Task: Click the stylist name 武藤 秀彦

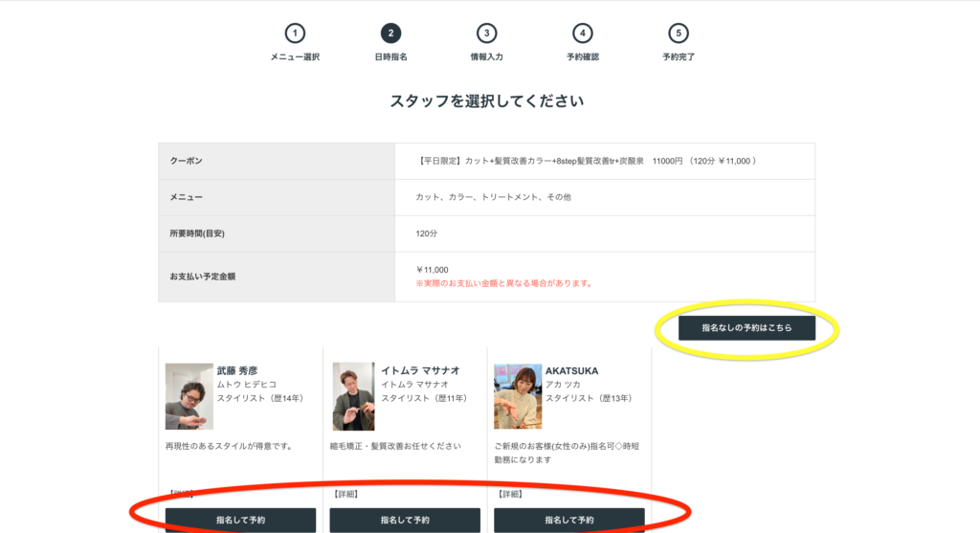Action: [x=239, y=370]
